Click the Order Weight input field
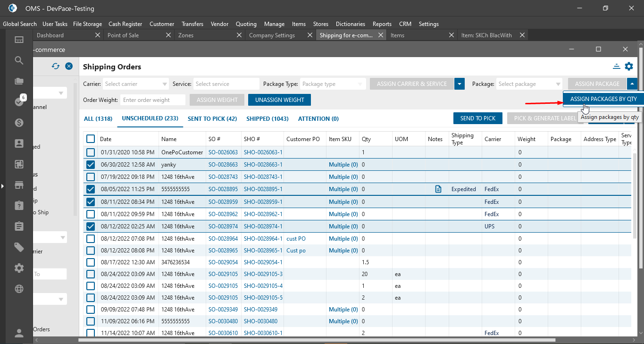The height and width of the screenshot is (344, 644). pyautogui.click(x=153, y=100)
